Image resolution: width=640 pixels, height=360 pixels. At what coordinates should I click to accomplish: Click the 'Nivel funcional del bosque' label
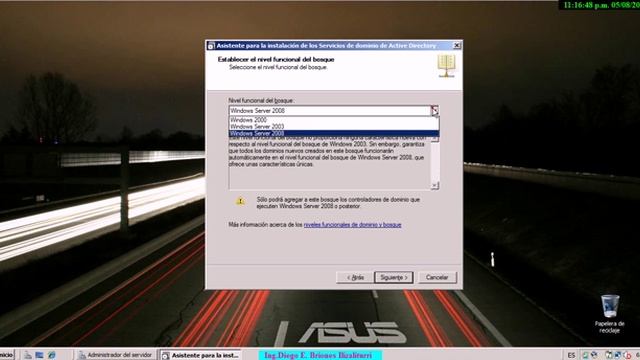pyautogui.click(x=261, y=100)
